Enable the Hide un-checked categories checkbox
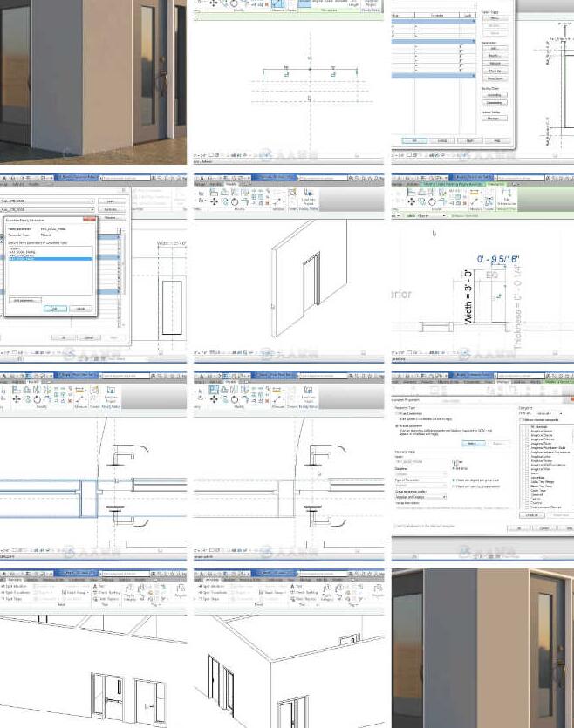Viewport: 574px width, 728px height. tap(523, 420)
